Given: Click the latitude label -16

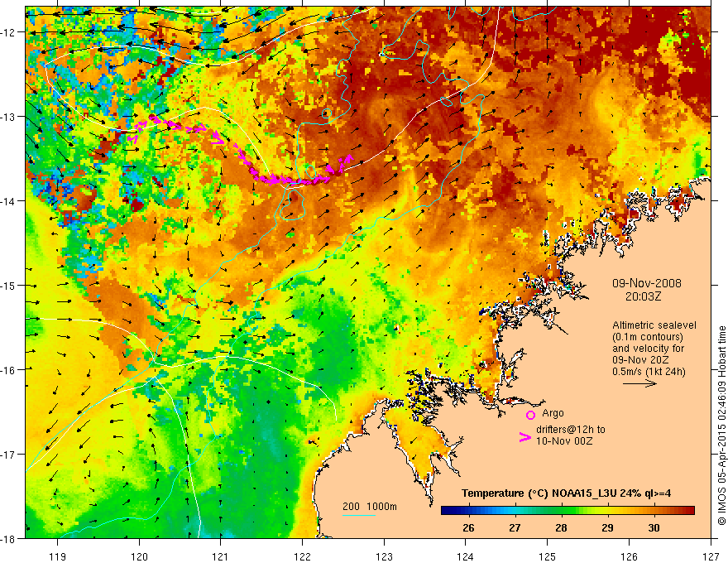Looking at the screenshot, I should 9,370.
